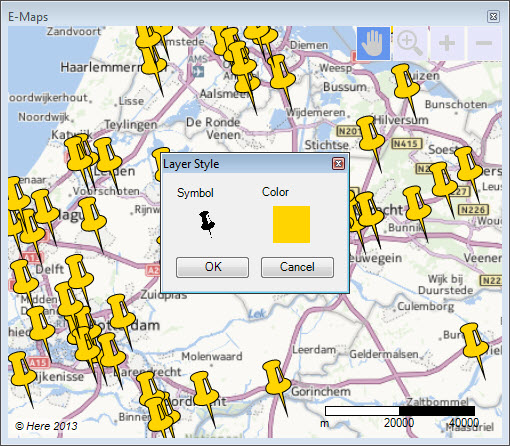
Task: Click the pushpin near Gorinchem
Action: [278, 383]
